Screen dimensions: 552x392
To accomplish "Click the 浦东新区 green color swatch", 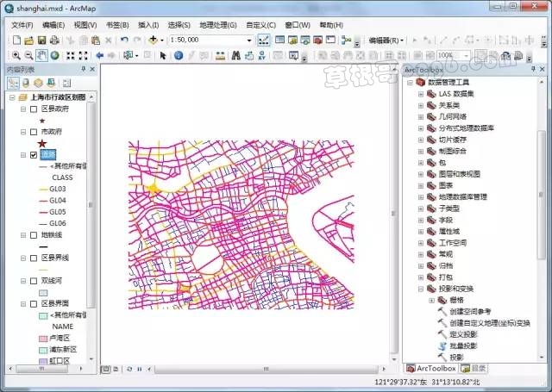I will coord(43,350).
